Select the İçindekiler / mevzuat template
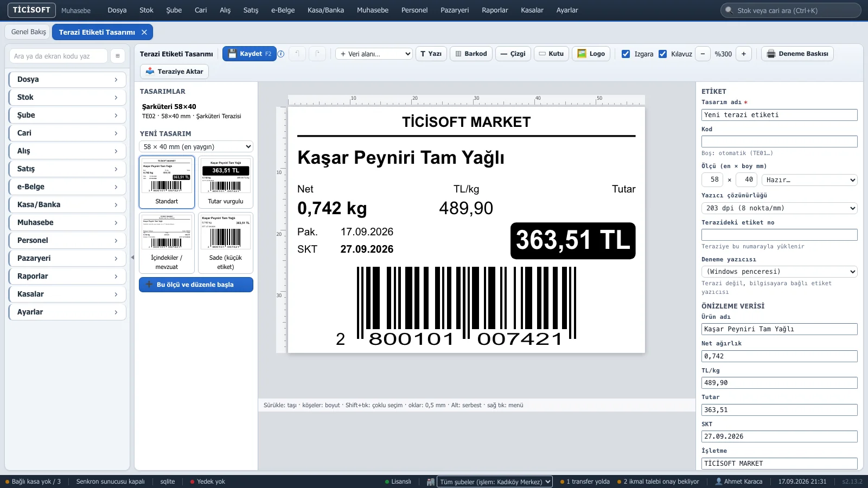Viewport: 868px width, 488px height. 167,243
